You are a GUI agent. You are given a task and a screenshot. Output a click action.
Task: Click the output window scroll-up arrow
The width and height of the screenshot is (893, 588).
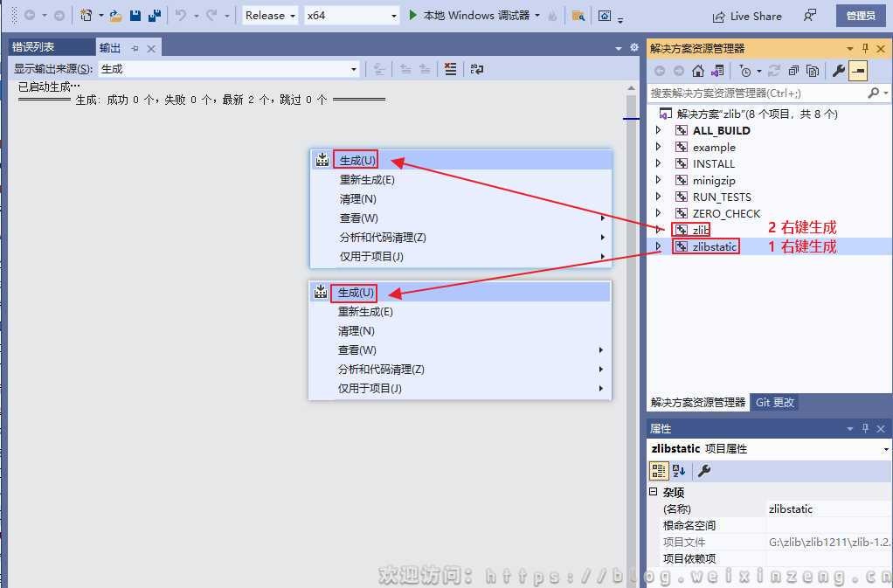631,88
